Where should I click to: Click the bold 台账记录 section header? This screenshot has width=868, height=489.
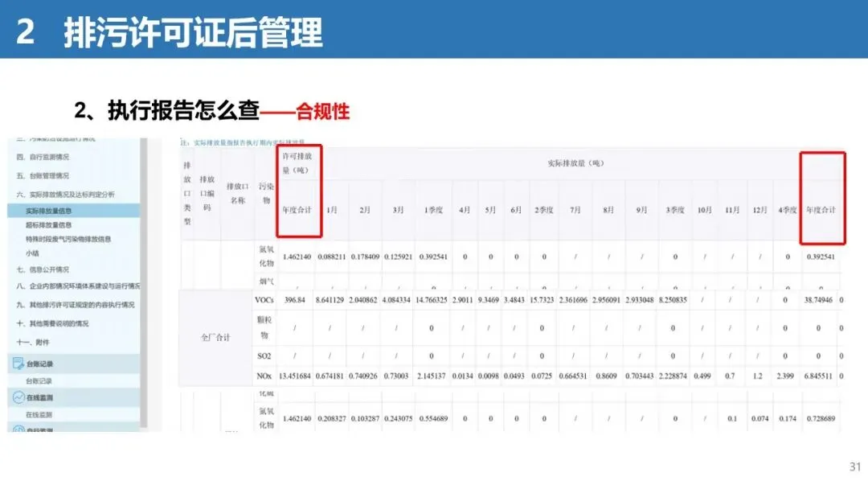(40, 364)
